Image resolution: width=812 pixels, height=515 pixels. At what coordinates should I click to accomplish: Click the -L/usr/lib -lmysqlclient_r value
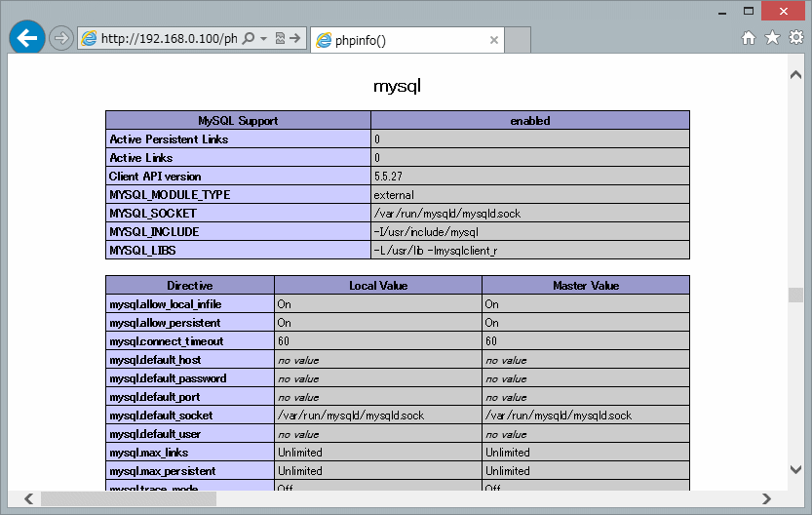tap(436, 251)
